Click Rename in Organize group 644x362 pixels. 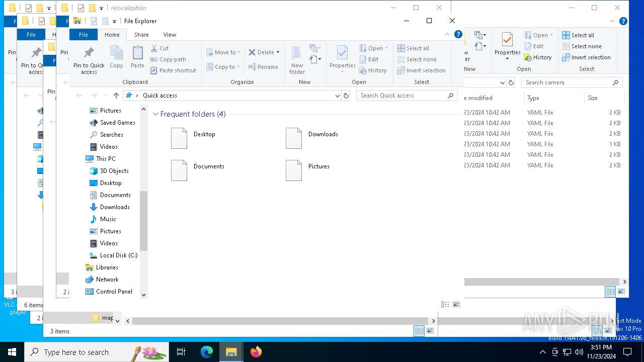263,67
